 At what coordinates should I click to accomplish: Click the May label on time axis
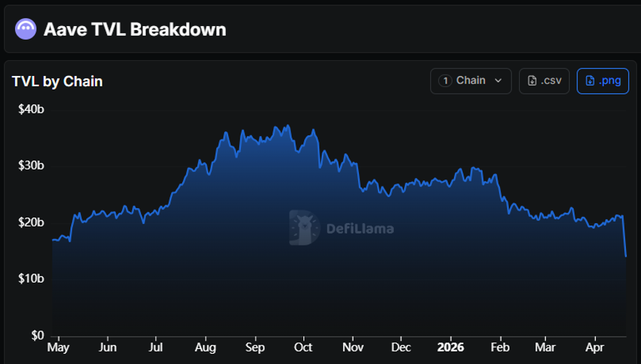[58, 347]
